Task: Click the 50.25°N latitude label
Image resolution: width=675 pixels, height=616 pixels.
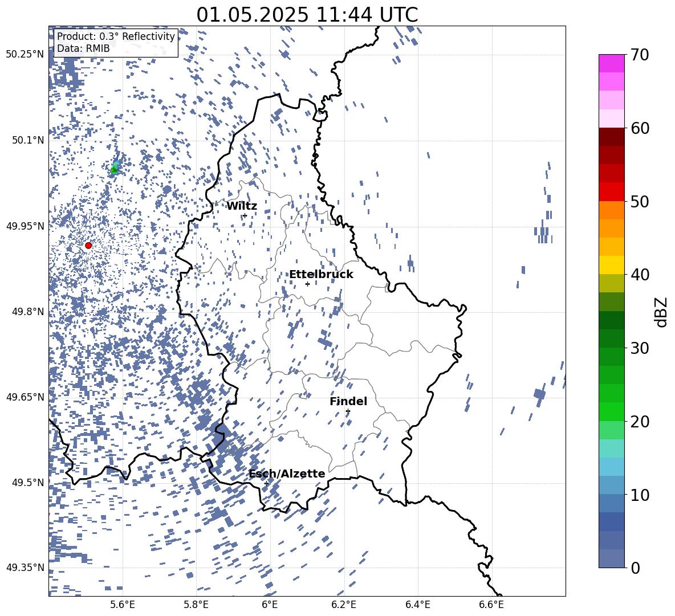Action: 25,55
